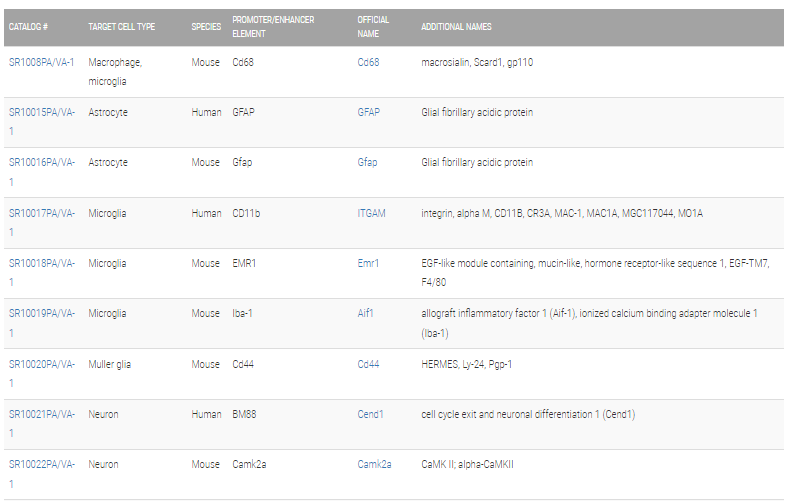The width and height of the screenshot is (787, 501).
Task: Open the Aif1 official name link
Action: 365,313
